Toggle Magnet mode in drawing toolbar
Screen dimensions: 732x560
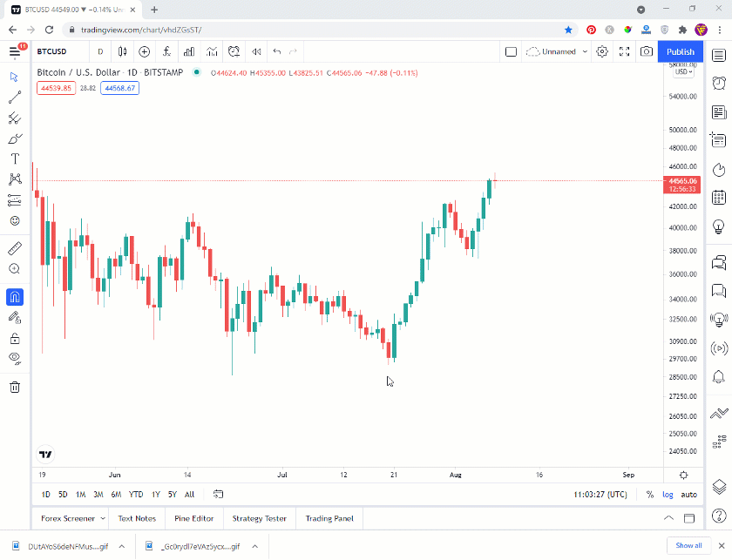pyautogui.click(x=15, y=297)
